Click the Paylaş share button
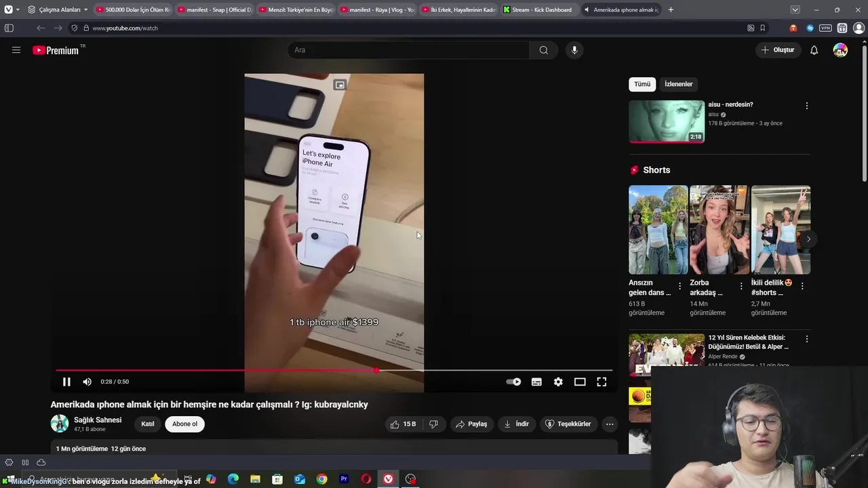Viewport: 868px width, 488px height. coord(472,424)
